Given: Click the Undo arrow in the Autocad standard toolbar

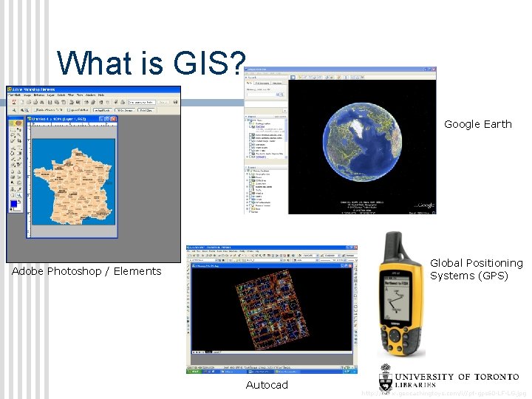Looking at the screenshot, I should pos(240,255).
